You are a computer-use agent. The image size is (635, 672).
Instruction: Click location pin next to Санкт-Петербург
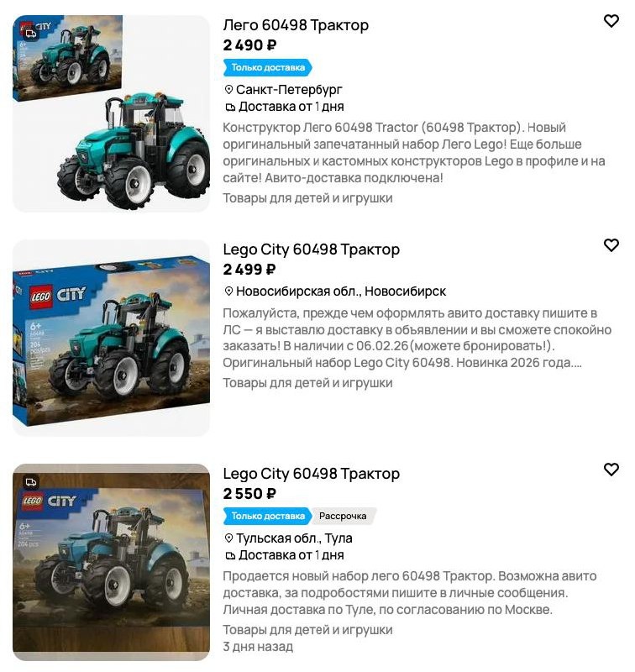(228, 90)
